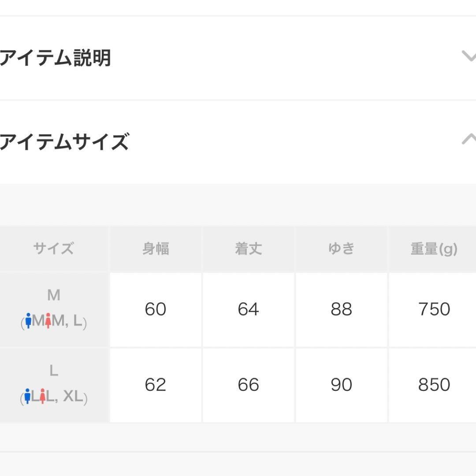
Task: Click the (M, L) label under size M
Action: click(54, 322)
